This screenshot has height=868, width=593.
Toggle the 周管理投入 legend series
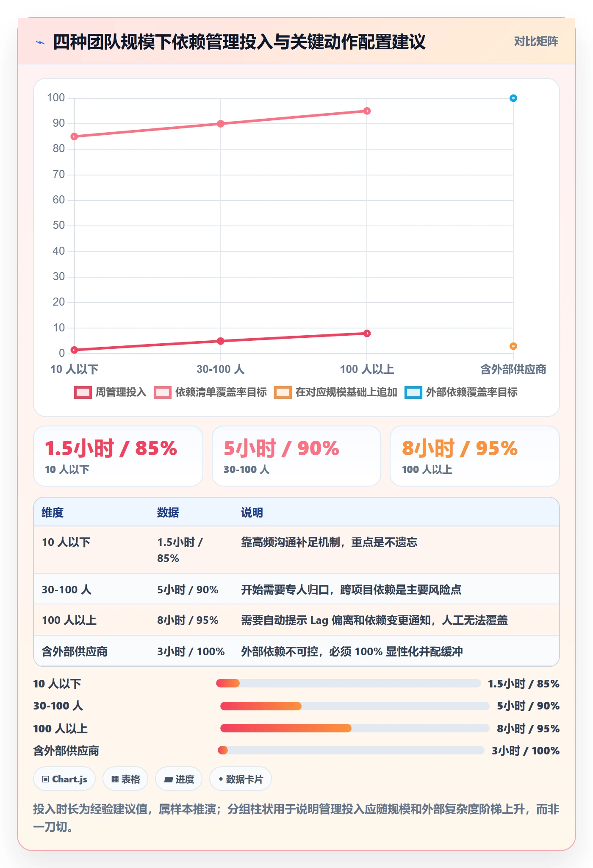[x=110, y=392]
